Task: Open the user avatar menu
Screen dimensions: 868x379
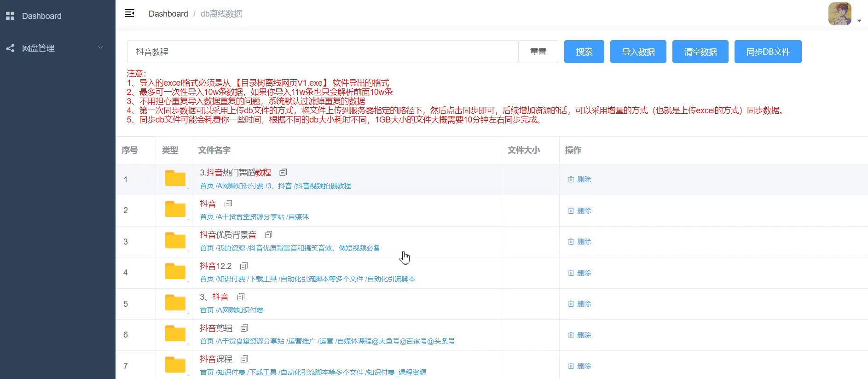Action: (839, 14)
